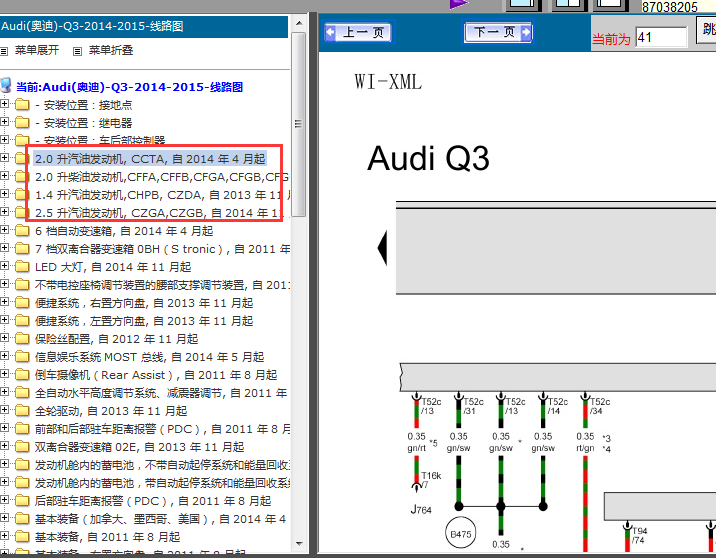Expand the 7 档双离合器变速箱 0BH folder
Image resolution: width=716 pixels, height=558 pixels.
(x=4, y=247)
